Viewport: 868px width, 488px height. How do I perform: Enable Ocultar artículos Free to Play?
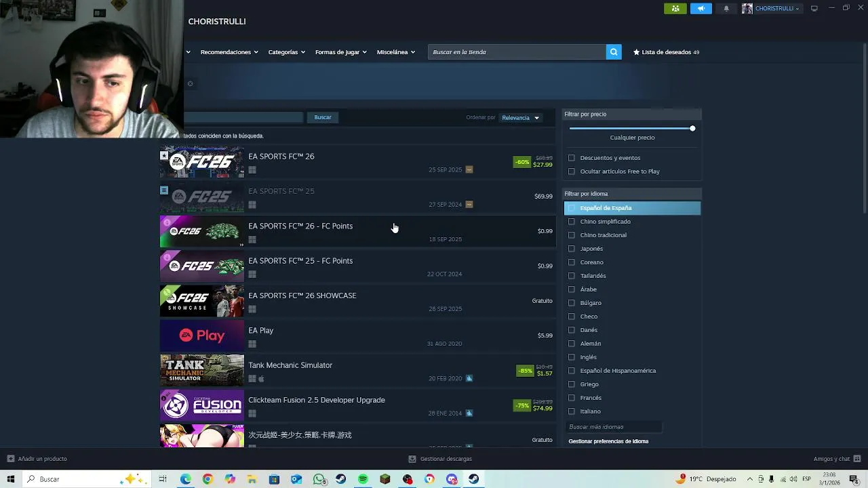click(571, 171)
